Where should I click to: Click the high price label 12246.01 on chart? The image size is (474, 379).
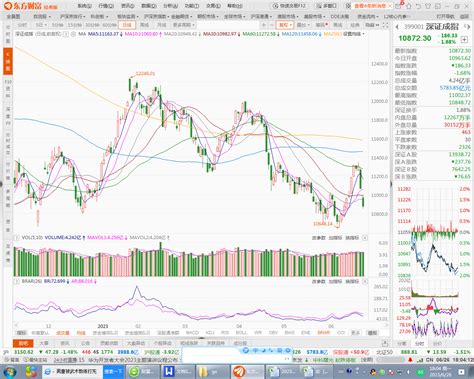[145, 74]
